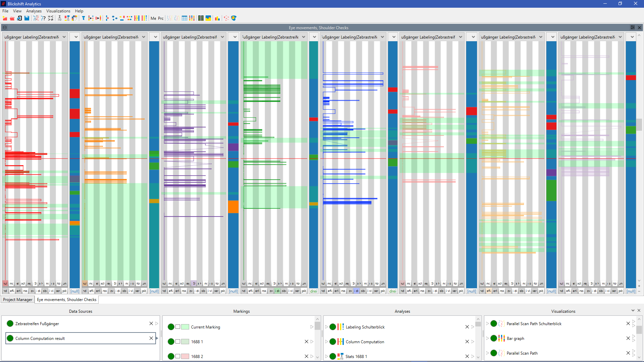Click the question mark query icon

click(43, 18)
